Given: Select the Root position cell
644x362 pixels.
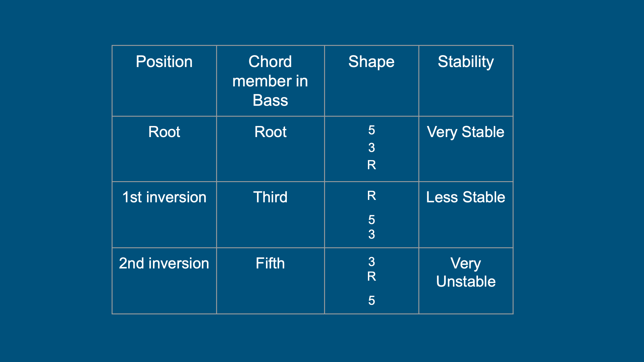Looking at the screenshot, I should tap(164, 132).
